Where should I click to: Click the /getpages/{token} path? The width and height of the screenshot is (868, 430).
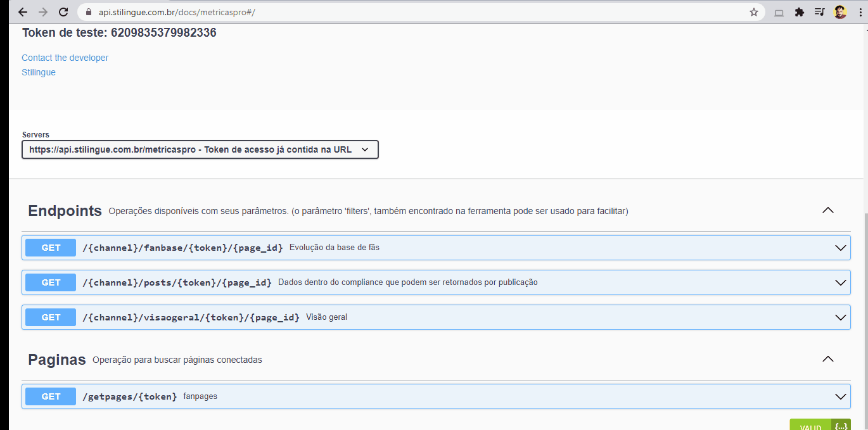(x=130, y=396)
